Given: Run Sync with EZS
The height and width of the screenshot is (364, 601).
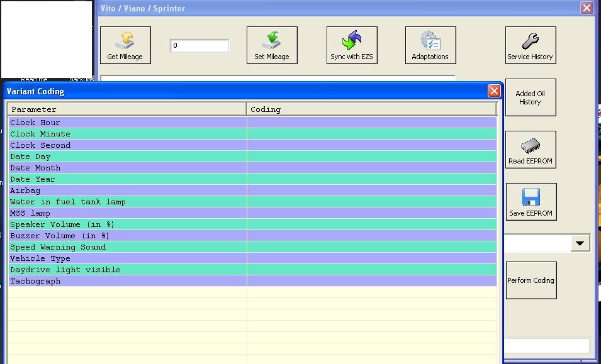Looking at the screenshot, I should tap(352, 45).
